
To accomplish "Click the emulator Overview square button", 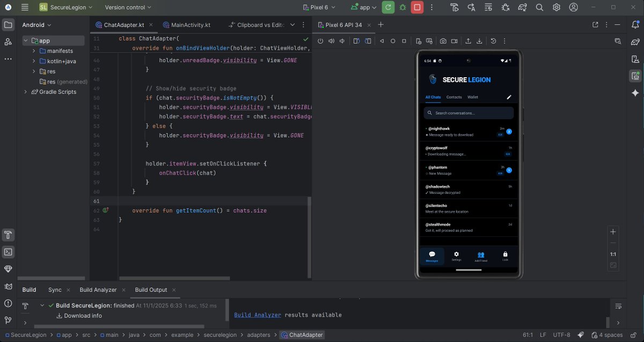I will (404, 41).
